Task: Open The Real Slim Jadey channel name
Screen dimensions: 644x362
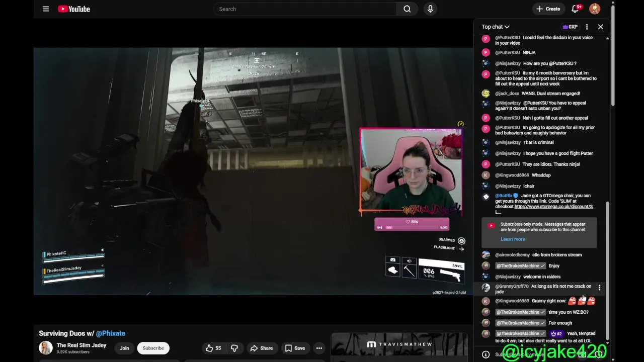Action: pyautogui.click(x=82, y=345)
